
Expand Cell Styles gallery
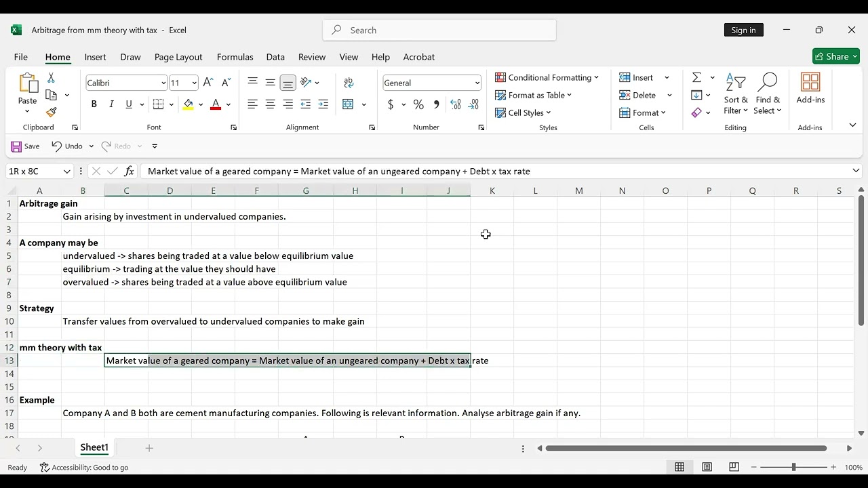(x=523, y=113)
